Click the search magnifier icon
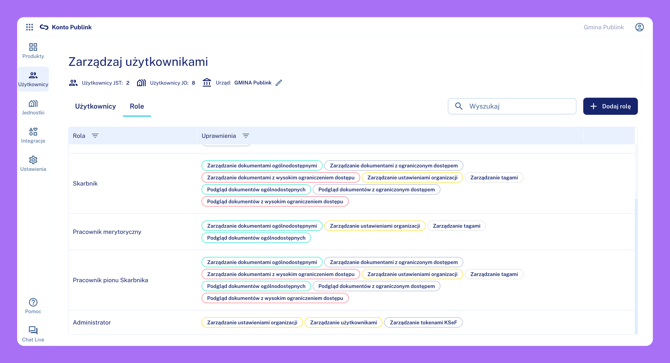Screen dimensions: 670x363 [458, 106]
